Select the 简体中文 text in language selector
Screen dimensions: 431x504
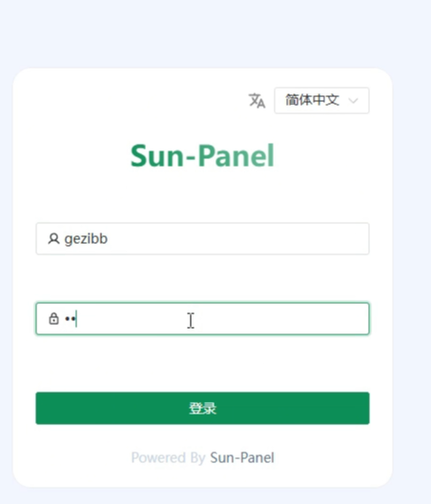click(x=312, y=100)
